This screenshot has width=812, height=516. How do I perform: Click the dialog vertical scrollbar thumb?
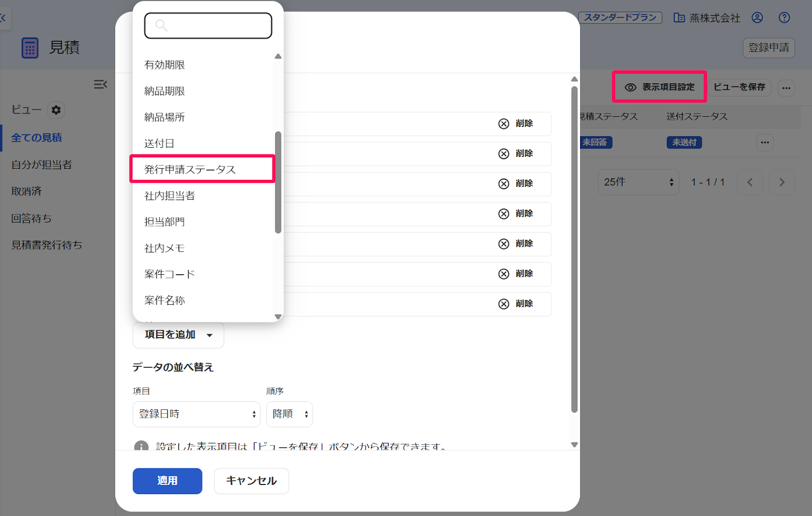[574, 249]
